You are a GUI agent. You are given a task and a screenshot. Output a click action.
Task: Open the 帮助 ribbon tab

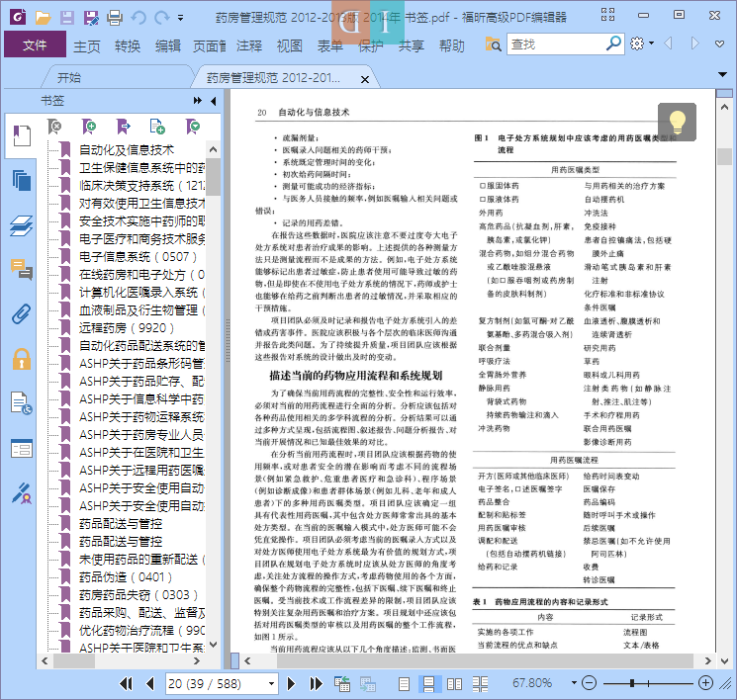(452, 46)
